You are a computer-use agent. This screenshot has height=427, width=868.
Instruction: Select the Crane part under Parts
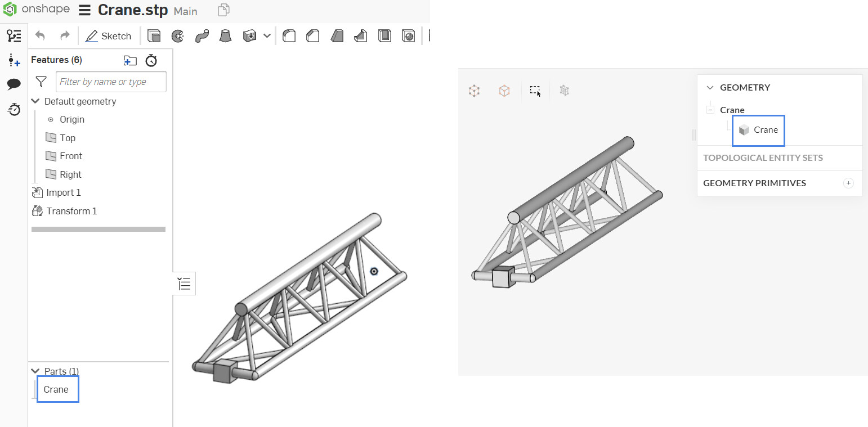(56, 389)
